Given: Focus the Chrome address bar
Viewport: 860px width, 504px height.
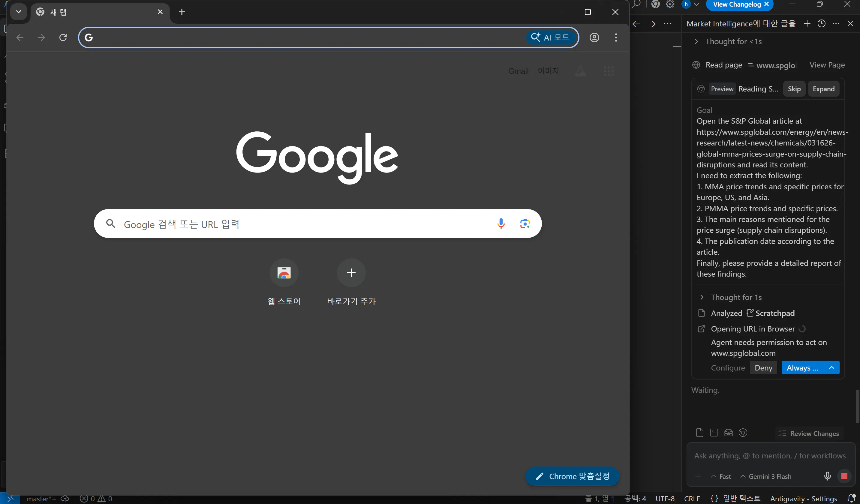Looking at the screenshot, I should coord(307,37).
